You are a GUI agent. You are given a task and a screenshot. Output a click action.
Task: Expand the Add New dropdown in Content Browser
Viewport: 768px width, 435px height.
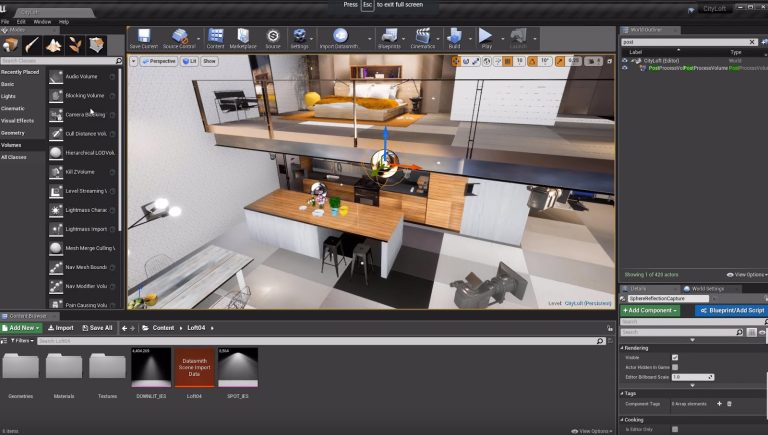22,328
